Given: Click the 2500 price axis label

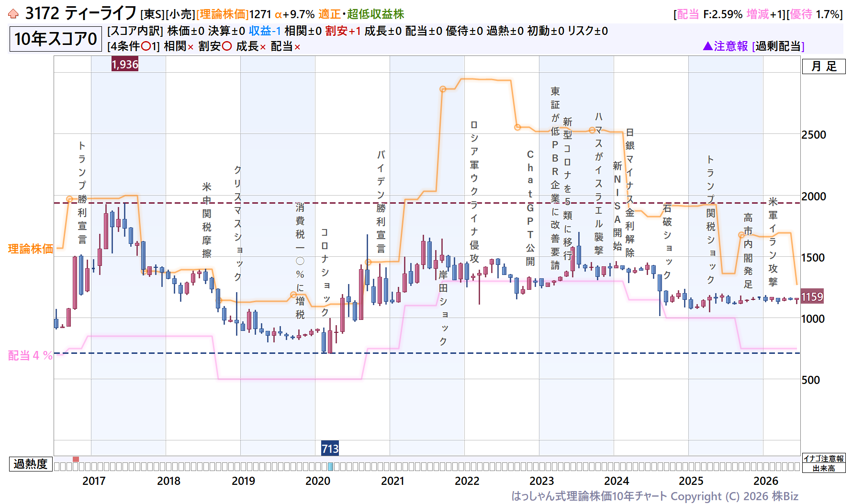Looking at the screenshot, I should (x=814, y=135).
